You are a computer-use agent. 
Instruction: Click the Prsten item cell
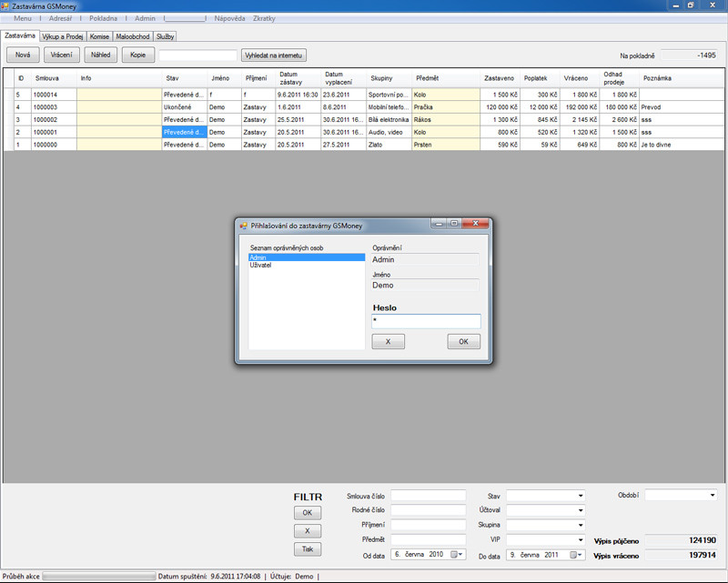tap(446, 145)
